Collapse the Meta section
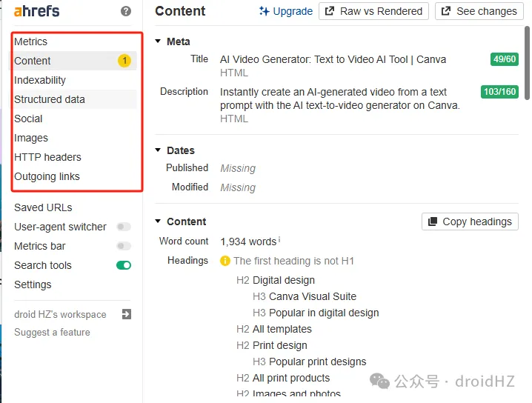 click(x=159, y=41)
